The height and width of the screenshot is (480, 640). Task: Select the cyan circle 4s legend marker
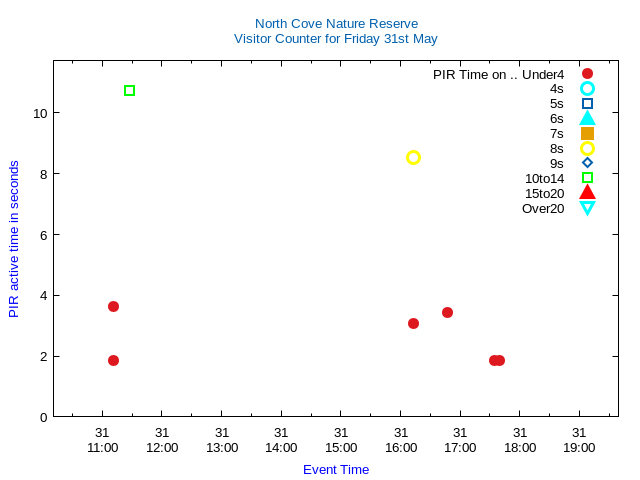[x=587, y=89]
